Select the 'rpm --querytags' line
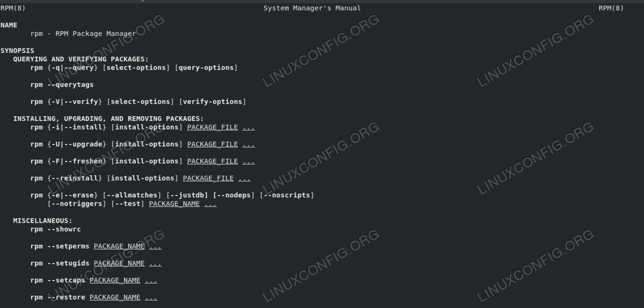 click(x=62, y=84)
